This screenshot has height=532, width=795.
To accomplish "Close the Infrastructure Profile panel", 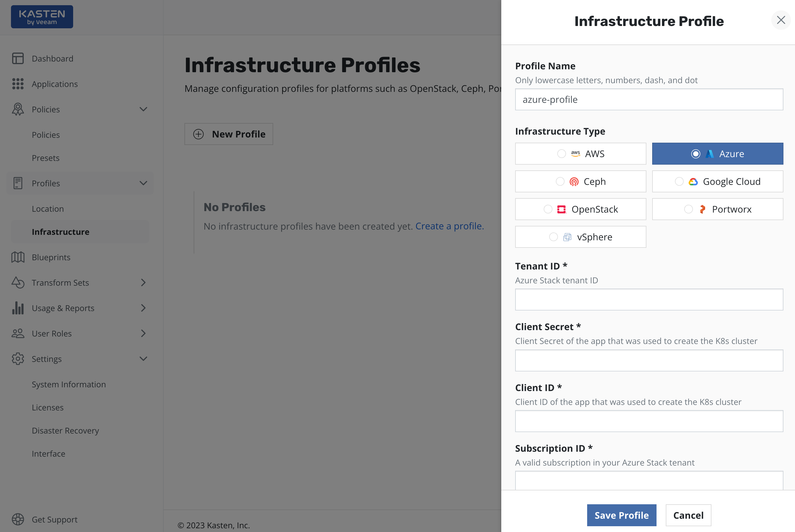I will point(781,20).
